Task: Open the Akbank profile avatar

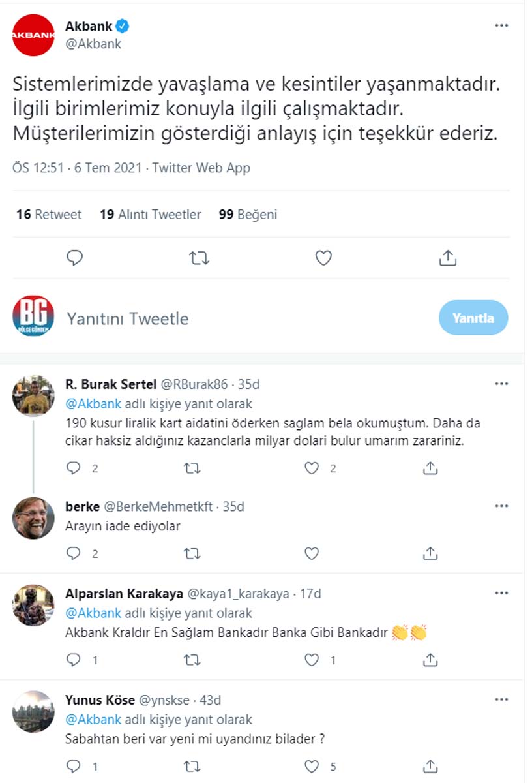Action: tap(33, 33)
